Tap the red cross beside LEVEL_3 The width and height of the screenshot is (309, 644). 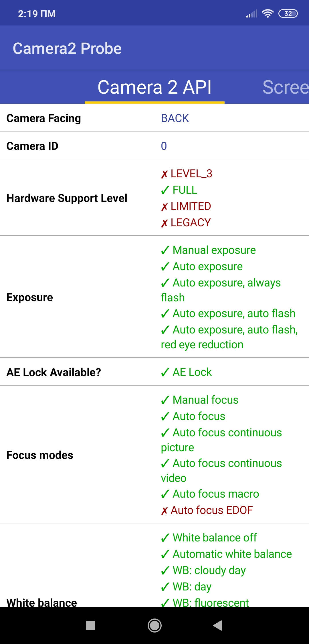(x=164, y=174)
